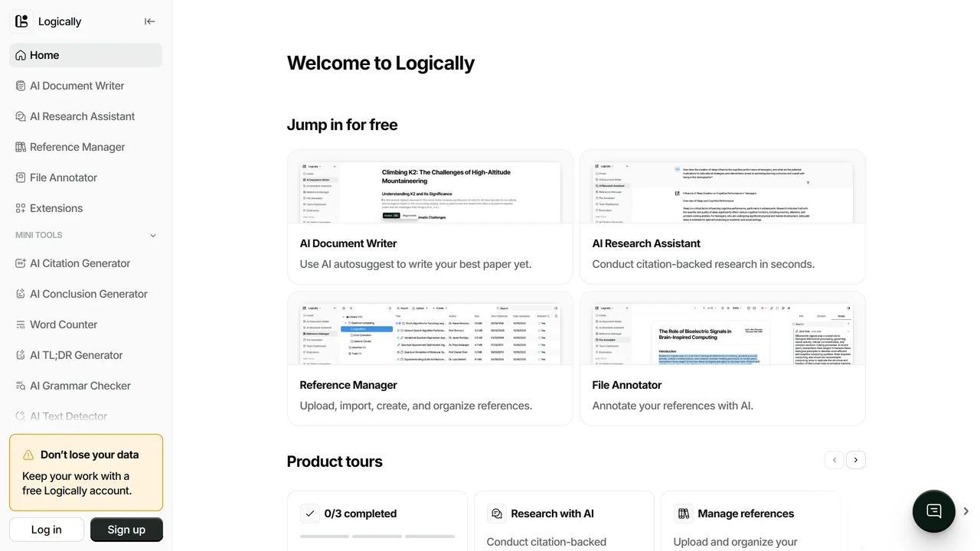
Task: Click the File Annotator sidebar icon
Action: pos(21,178)
